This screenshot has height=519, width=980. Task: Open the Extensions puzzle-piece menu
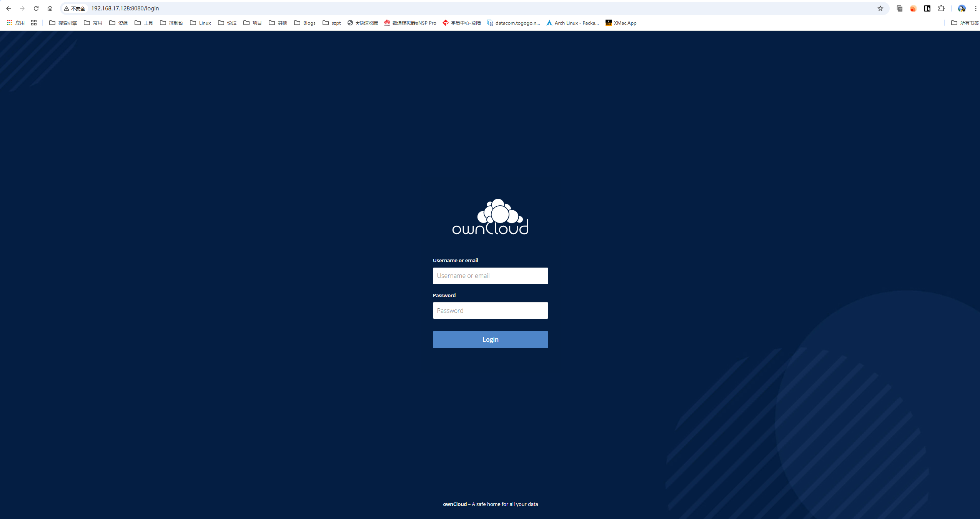tap(942, 8)
